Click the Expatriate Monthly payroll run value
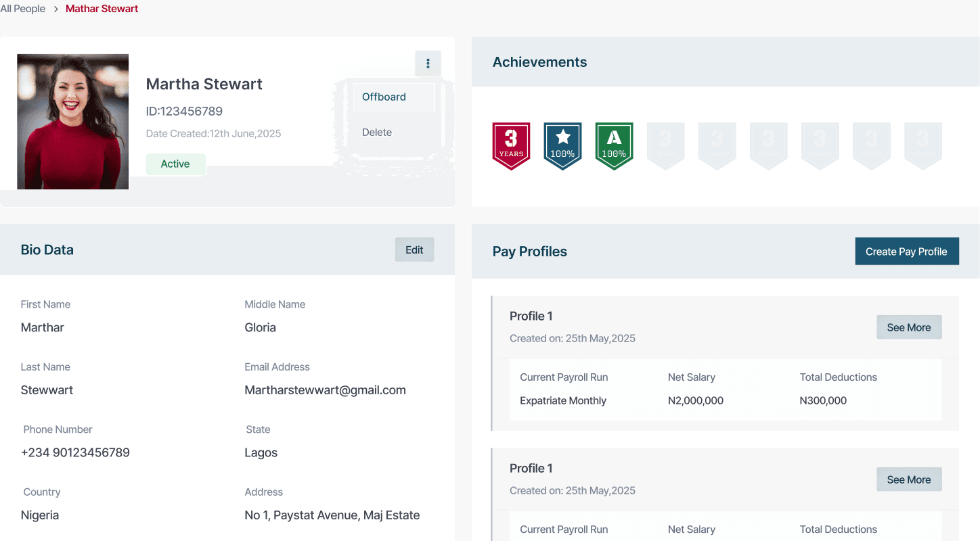Screen dimensions: 980x541 click(x=562, y=400)
